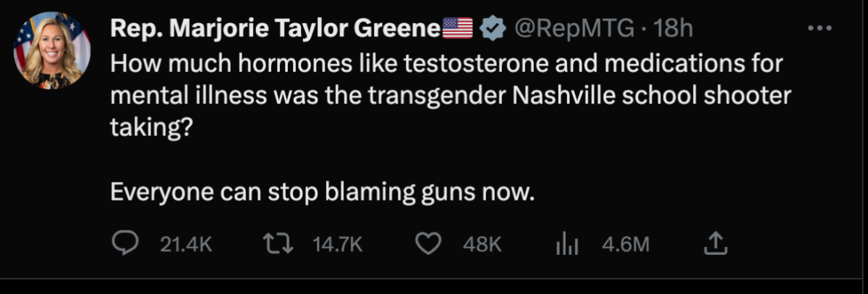Click the reply speech bubble icon
Image resolution: width=868 pixels, height=294 pixels.
pos(126,243)
